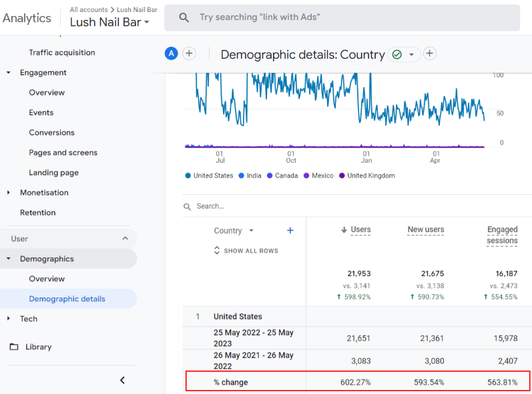Open the Country dimension dropdown

pyautogui.click(x=234, y=231)
